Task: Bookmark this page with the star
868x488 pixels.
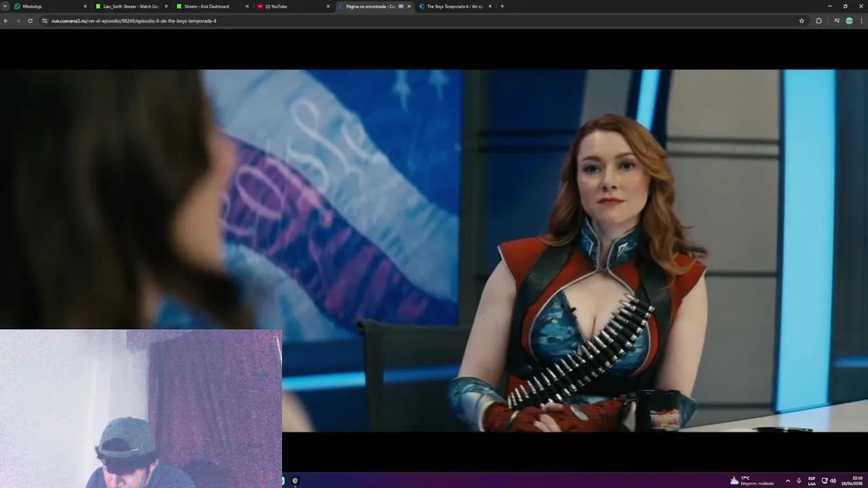Action: pos(802,21)
